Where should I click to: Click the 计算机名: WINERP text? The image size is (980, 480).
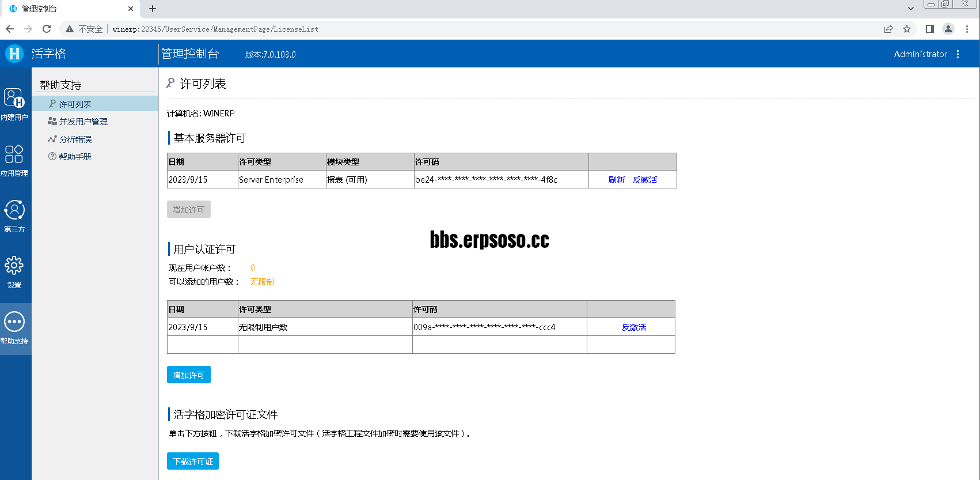pyautogui.click(x=201, y=114)
